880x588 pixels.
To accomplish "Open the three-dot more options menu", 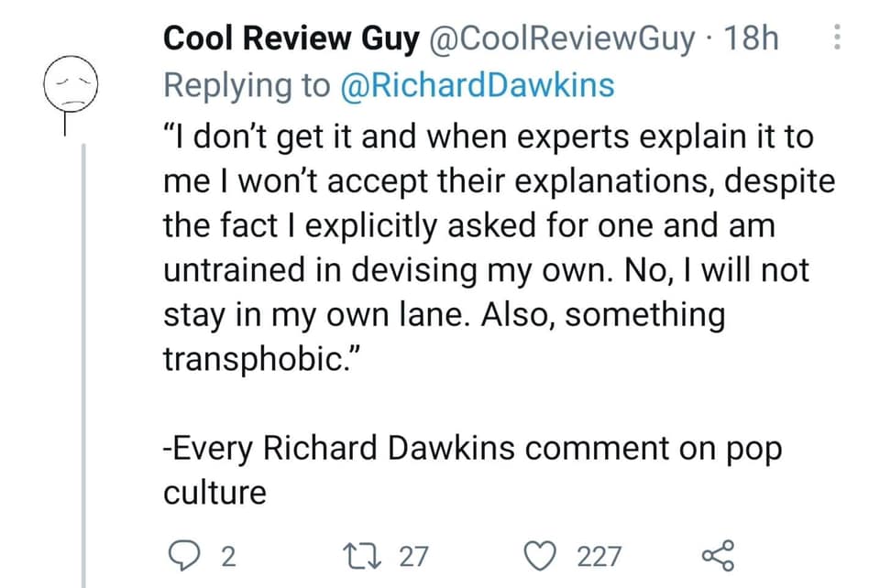I will point(837,37).
